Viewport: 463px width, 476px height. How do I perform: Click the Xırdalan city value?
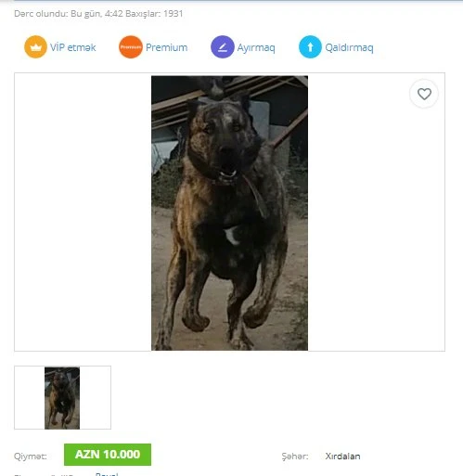tap(342, 457)
